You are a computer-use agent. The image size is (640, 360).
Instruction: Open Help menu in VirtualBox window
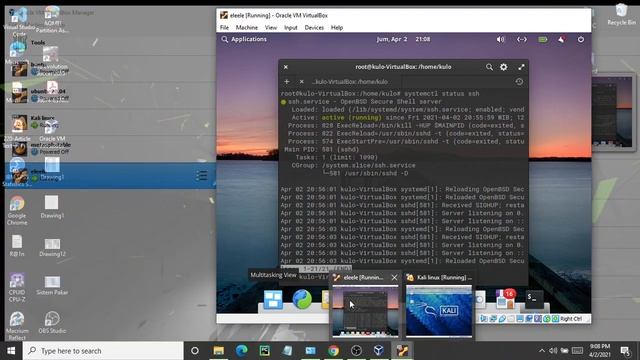[337, 28]
